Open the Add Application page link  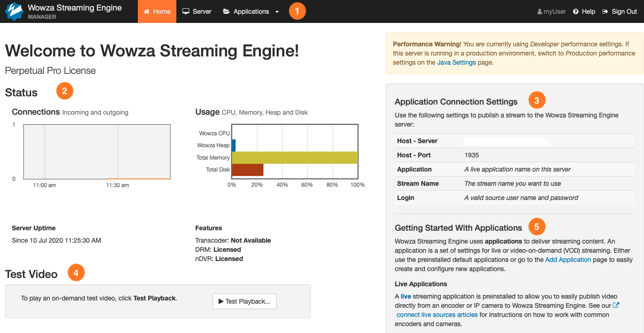click(x=568, y=260)
